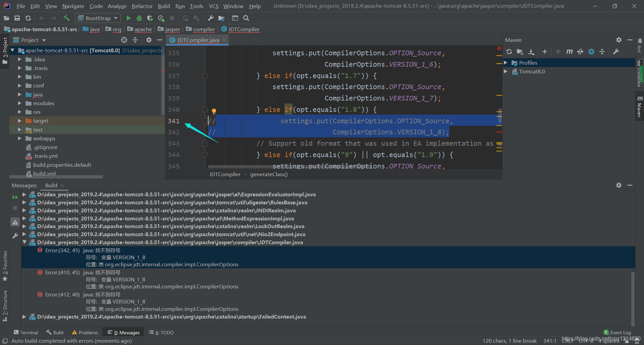The width and height of the screenshot is (644, 345).
Task: Switch to the Terminal tab
Action: [26, 332]
